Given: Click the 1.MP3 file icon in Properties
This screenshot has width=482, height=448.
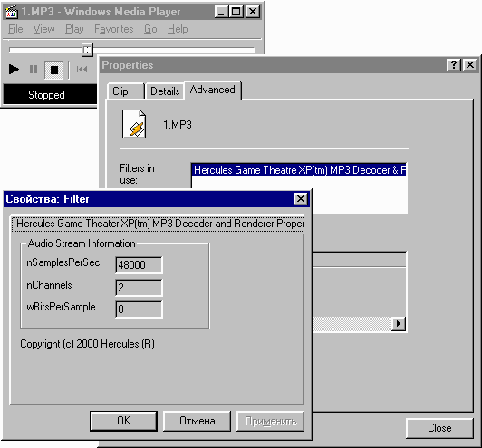Looking at the screenshot, I should pyautogui.click(x=134, y=124).
